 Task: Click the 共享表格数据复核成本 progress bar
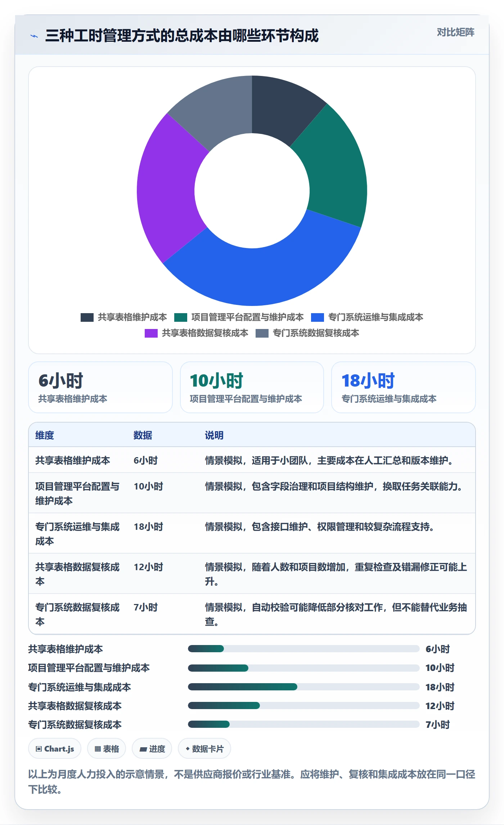pos(304,705)
